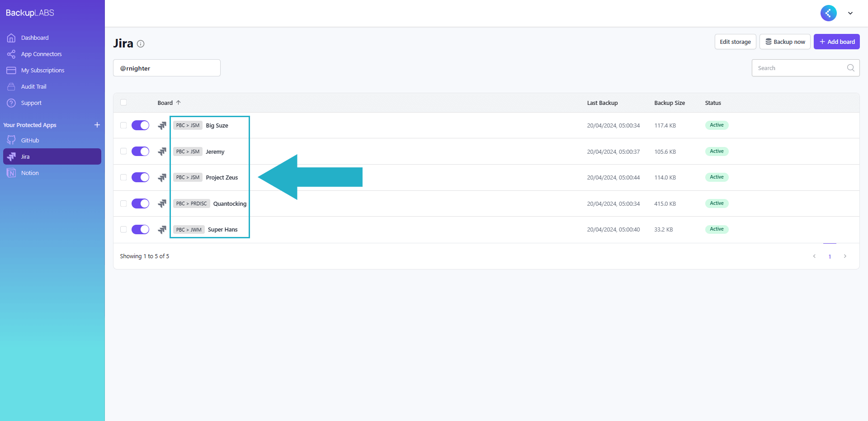Select page 1 in pagination
The height and width of the screenshot is (421, 868).
(x=830, y=256)
